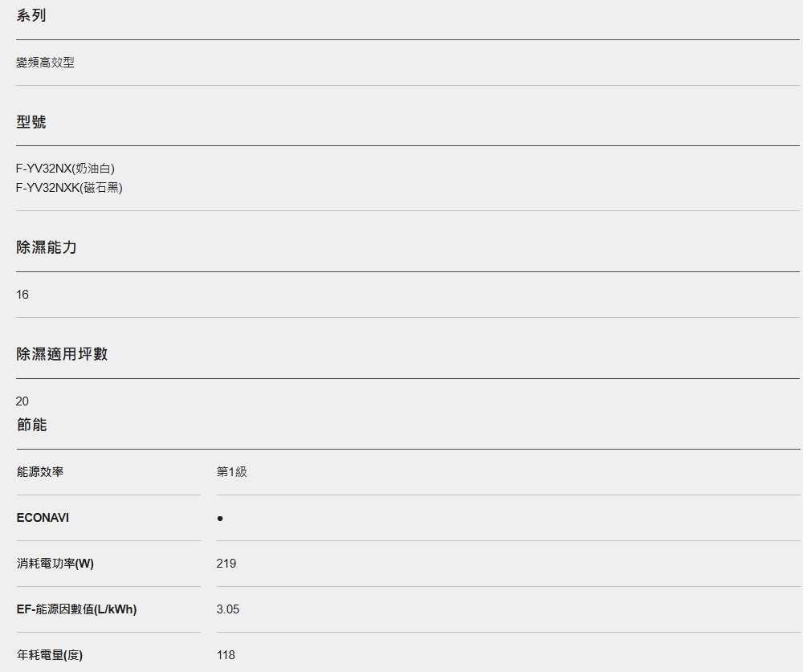Image resolution: width=803 pixels, height=672 pixels.
Task: Click the applicable area value 20
Action: [22, 401]
